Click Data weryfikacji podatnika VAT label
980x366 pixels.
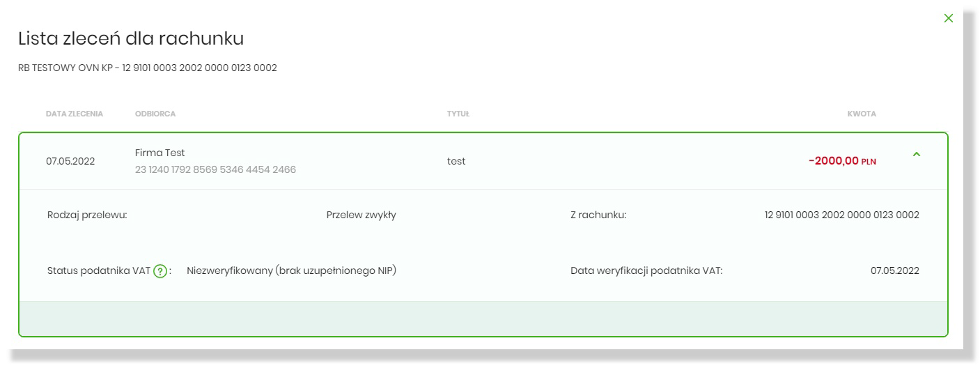click(646, 271)
